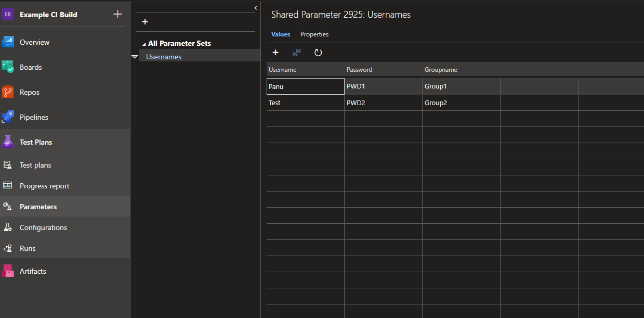Open the Progress report page

pos(65,186)
